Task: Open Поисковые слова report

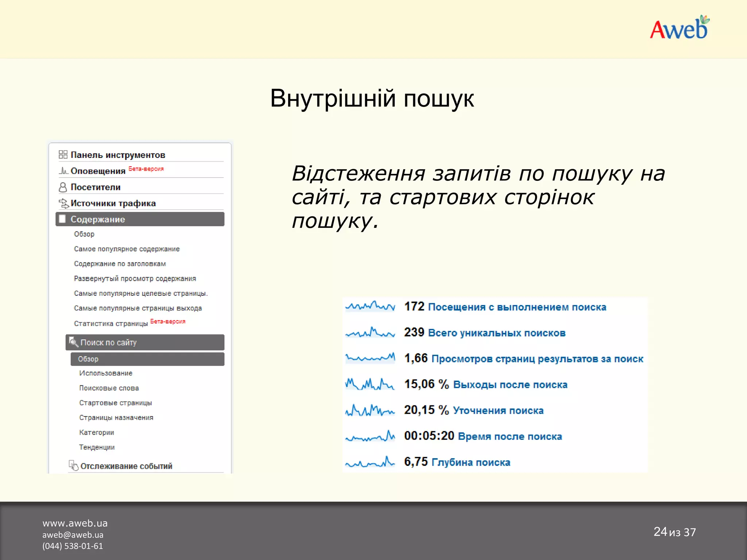Action: point(109,388)
